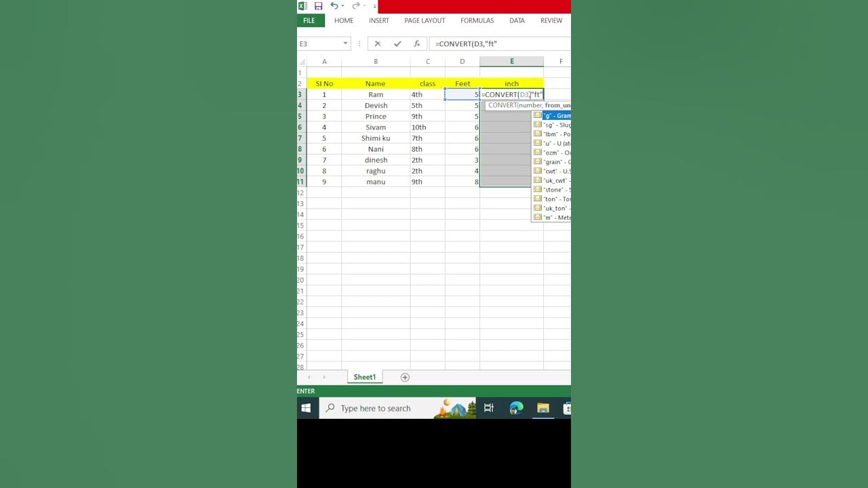Open the Undo history dropdown arrow
This screenshot has width=868, height=488.
(342, 6)
